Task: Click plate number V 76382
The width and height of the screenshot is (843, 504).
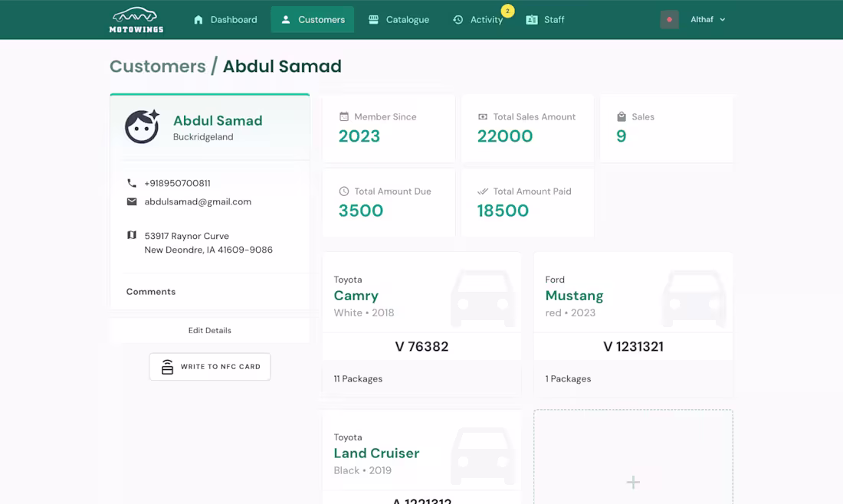Action: point(421,346)
